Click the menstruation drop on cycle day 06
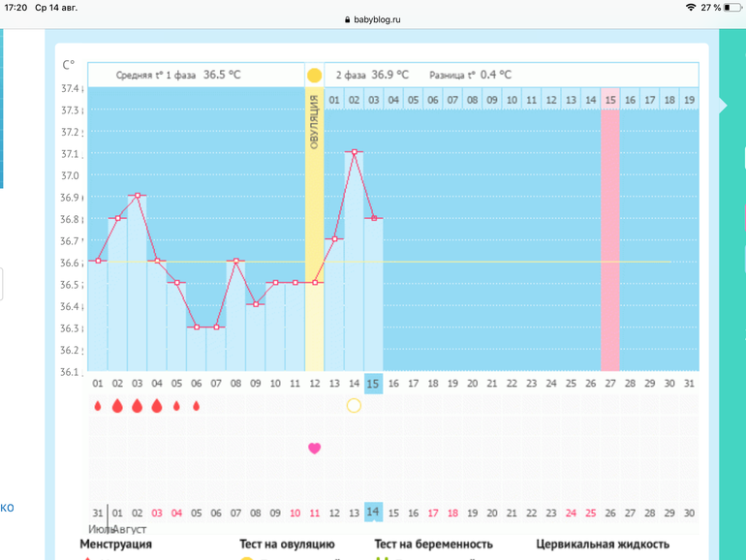 [x=197, y=406]
